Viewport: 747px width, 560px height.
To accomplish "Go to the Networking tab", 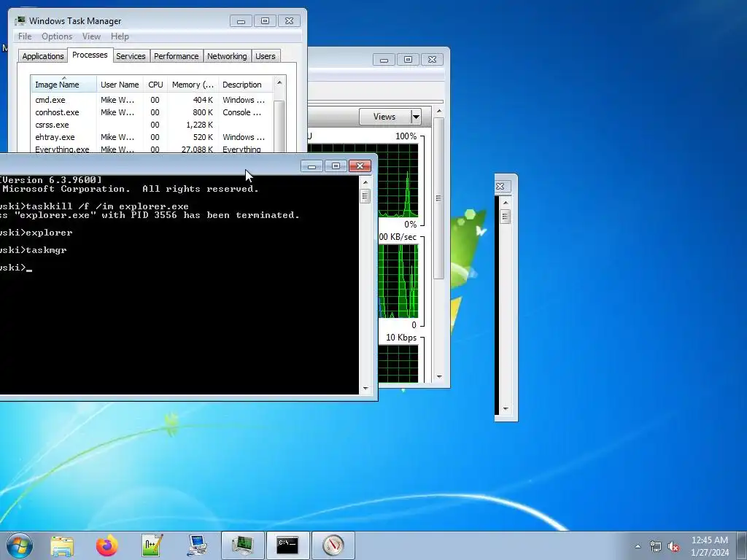I will (x=227, y=56).
